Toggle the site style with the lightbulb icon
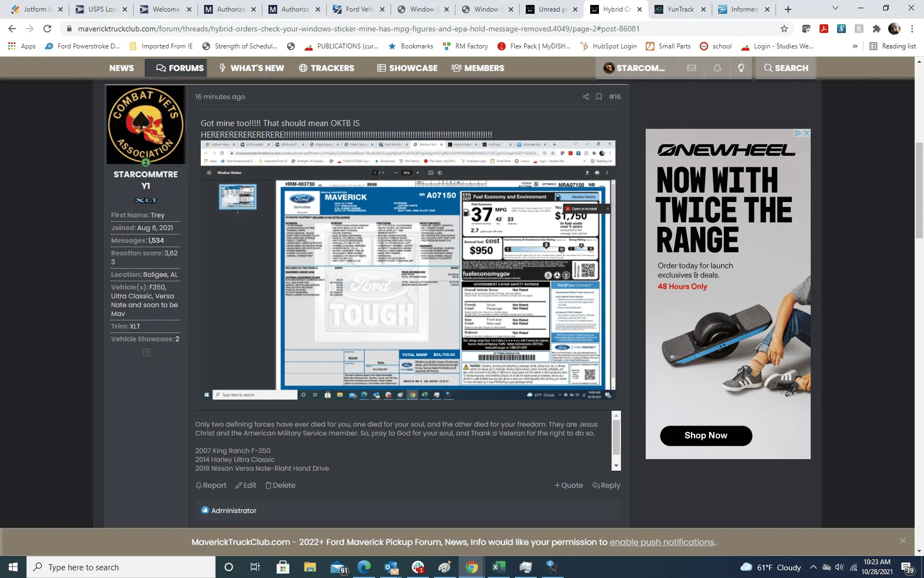This screenshot has width=924, height=578. [x=741, y=68]
